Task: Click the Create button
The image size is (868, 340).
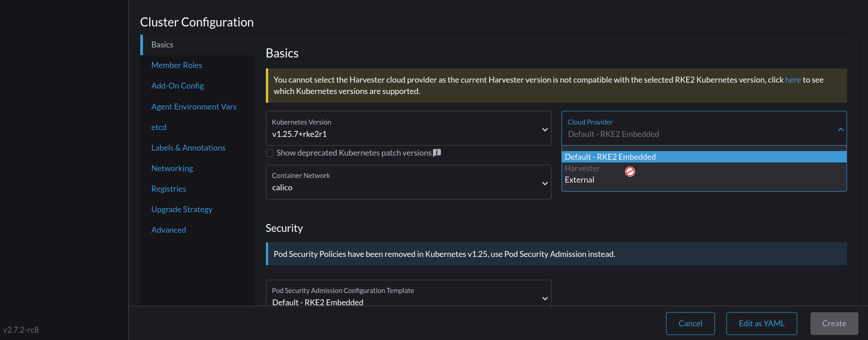Action: click(x=834, y=324)
